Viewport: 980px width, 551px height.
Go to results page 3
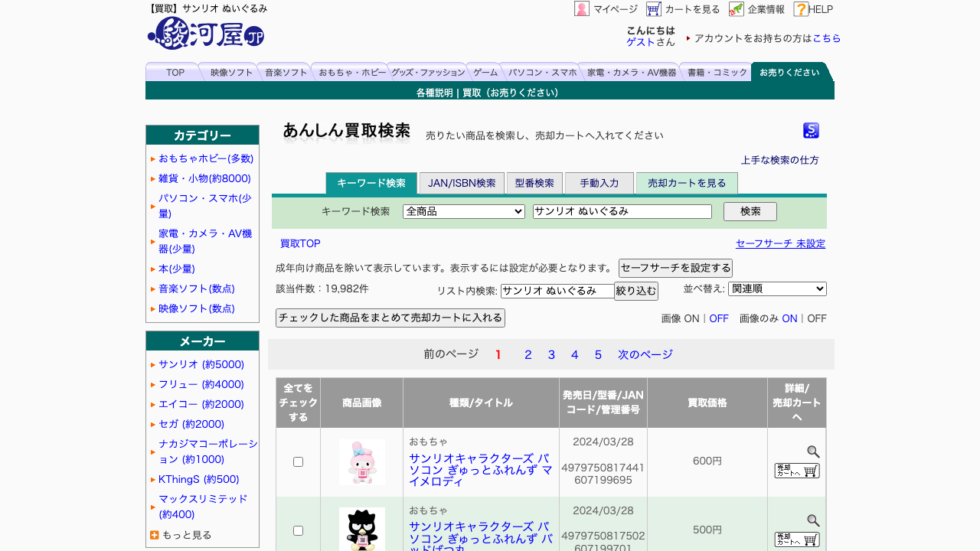click(x=551, y=354)
